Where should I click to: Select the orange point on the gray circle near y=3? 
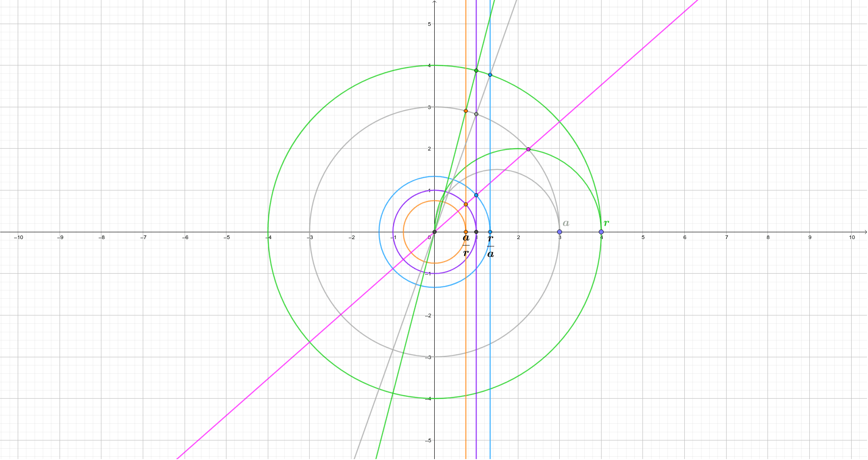click(466, 111)
